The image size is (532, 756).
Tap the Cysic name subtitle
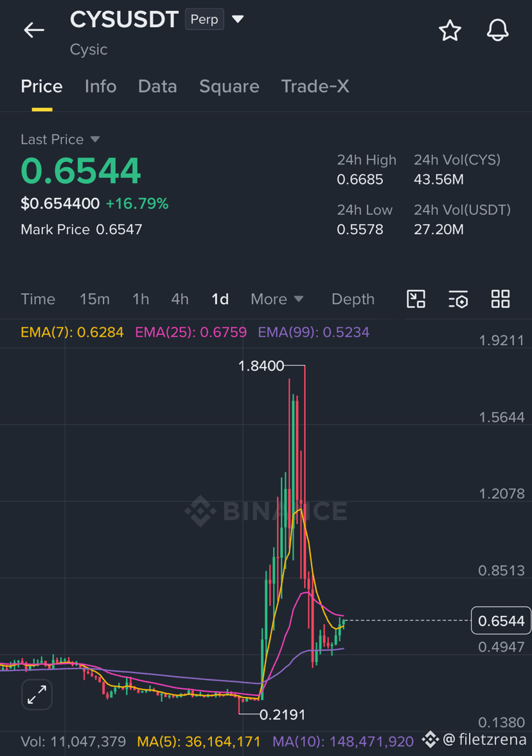89,50
